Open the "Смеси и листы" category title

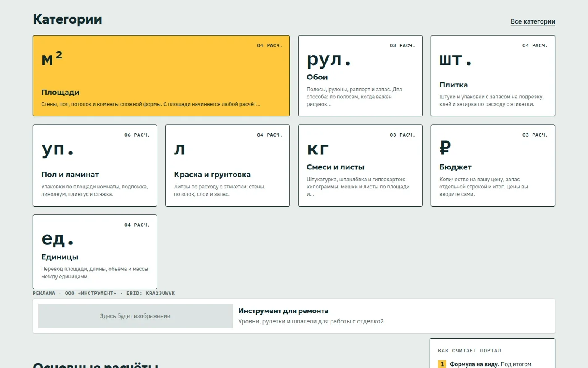[336, 167]
